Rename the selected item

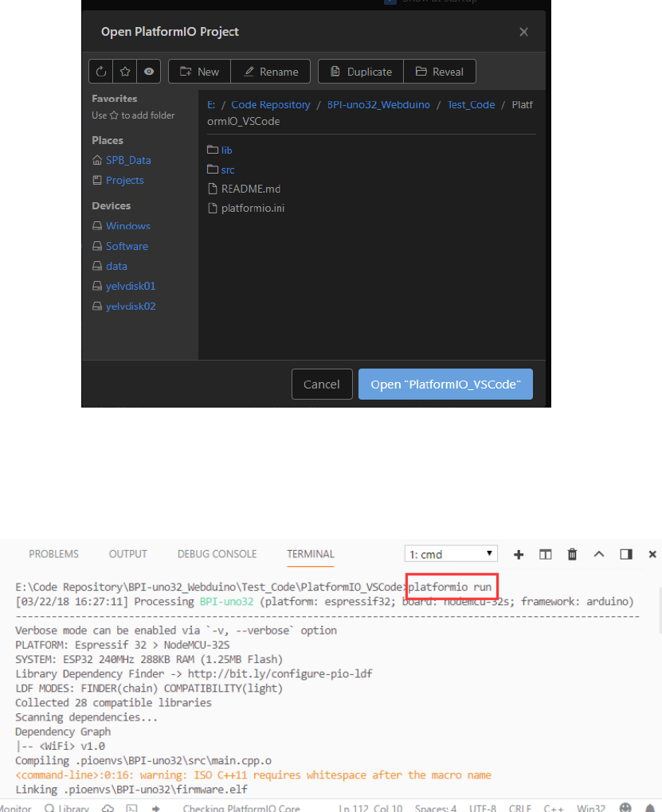[x=271, y=72]
